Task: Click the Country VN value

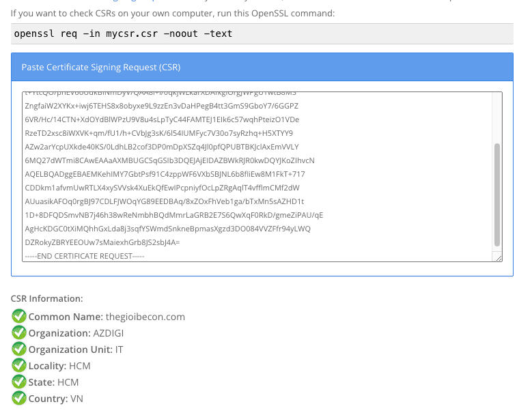Action: tap(76, 399)
